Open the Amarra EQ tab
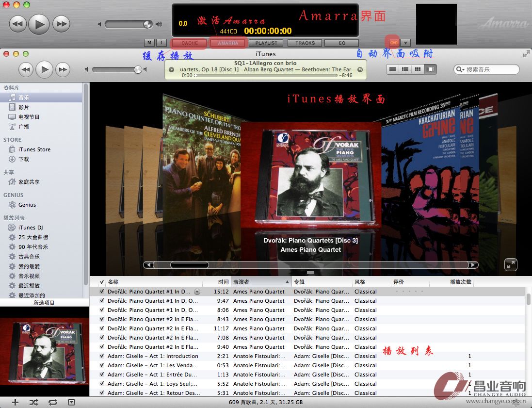This screenshot has width=532, height=408. [342, 43]
